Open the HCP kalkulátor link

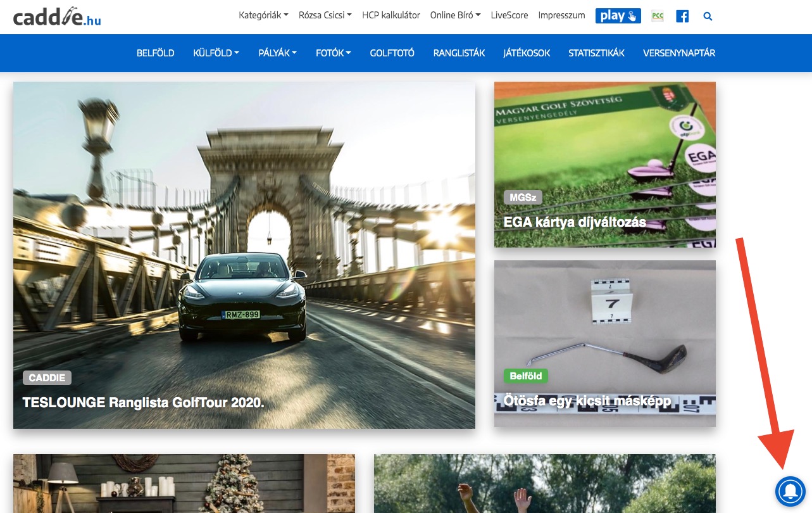pos(391,15)
